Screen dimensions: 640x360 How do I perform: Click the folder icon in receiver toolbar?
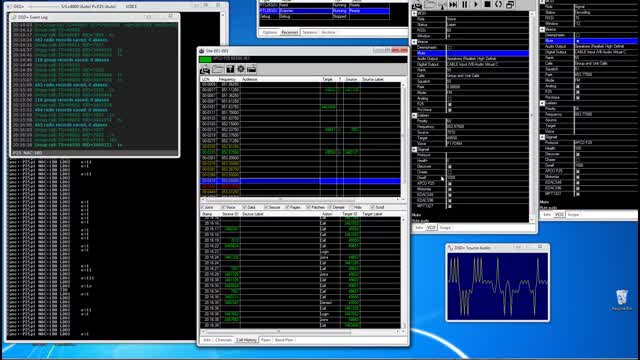(429, 4)
